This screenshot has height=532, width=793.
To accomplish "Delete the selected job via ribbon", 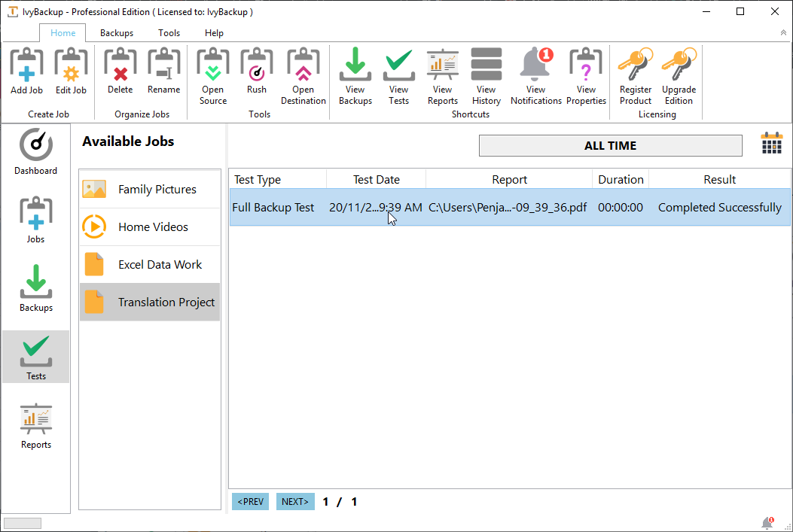I will (x=120, y=71).
